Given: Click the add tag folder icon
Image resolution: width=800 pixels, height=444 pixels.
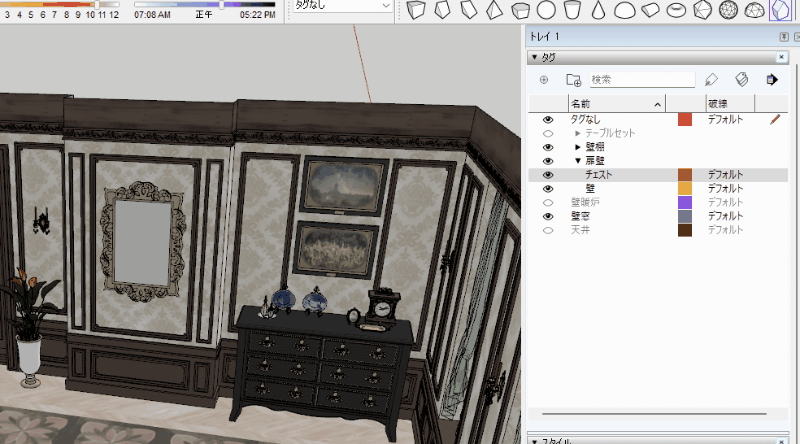Looking at the screenshot, I should (573, 80).
